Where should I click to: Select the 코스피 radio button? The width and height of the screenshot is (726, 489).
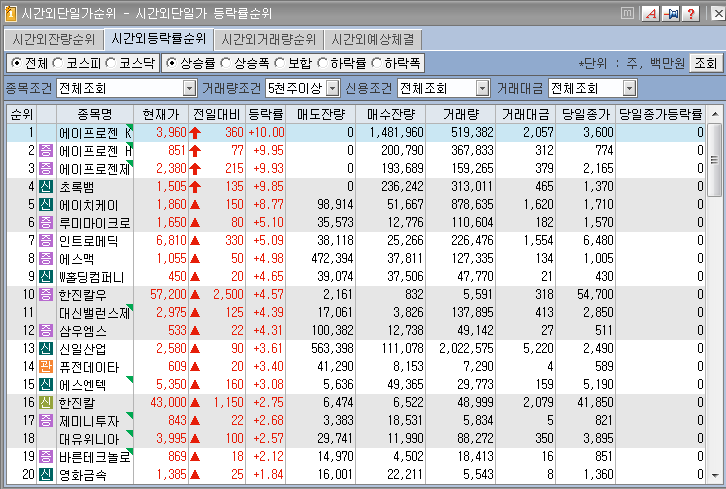click(x=57, y=63)
